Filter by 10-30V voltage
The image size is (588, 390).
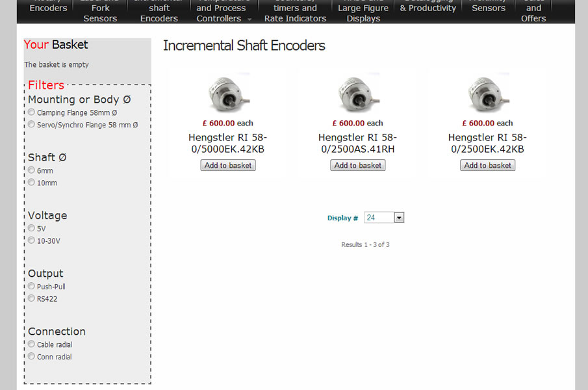coord(31,240)
